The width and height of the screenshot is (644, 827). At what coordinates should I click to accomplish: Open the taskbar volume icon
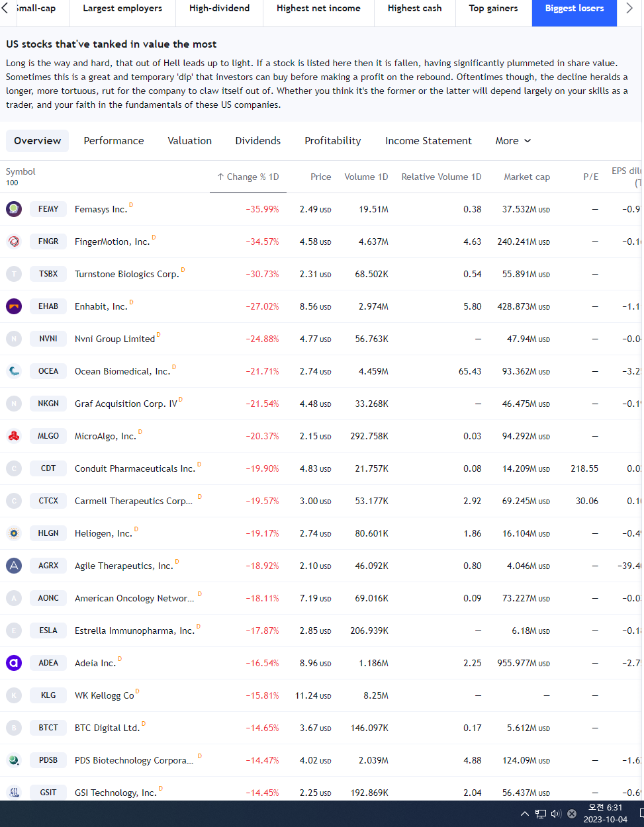click(x=556, y=814)
